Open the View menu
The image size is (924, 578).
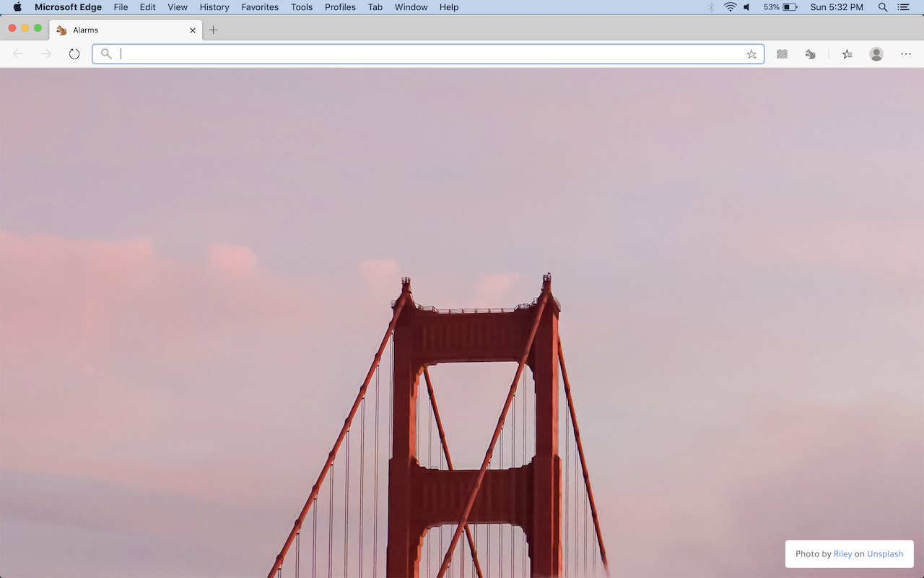click(x=178, y=7)
